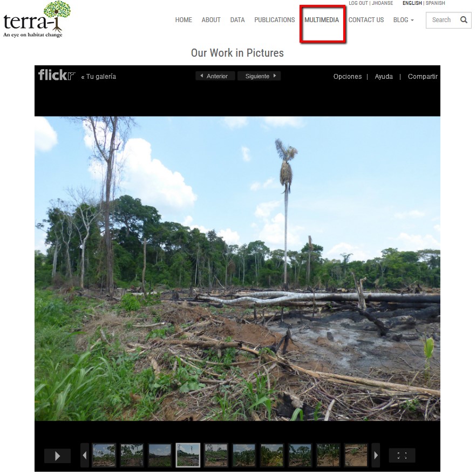Click the JHOANSE user link

pos(382,3)
